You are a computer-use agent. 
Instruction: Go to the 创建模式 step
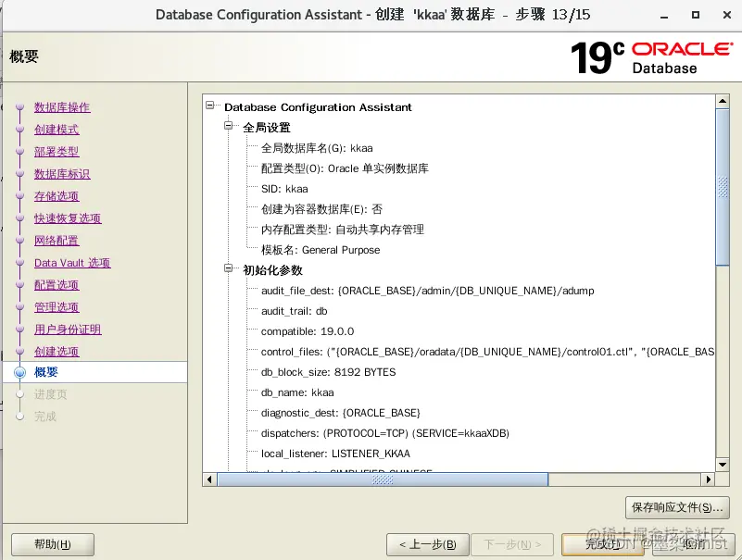tap(57, 130)
